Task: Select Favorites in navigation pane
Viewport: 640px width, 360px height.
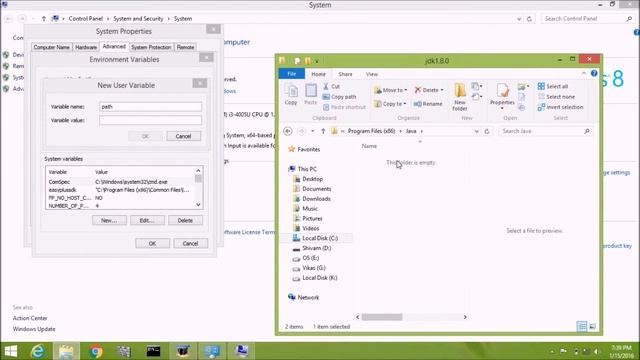Action: pyautogui.click(x=304, y=149)
